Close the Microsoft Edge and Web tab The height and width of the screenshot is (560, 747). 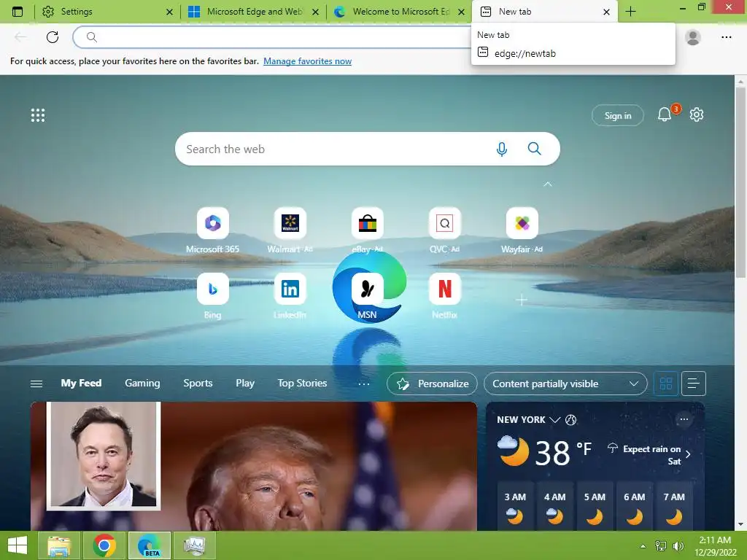pos(315,12)
